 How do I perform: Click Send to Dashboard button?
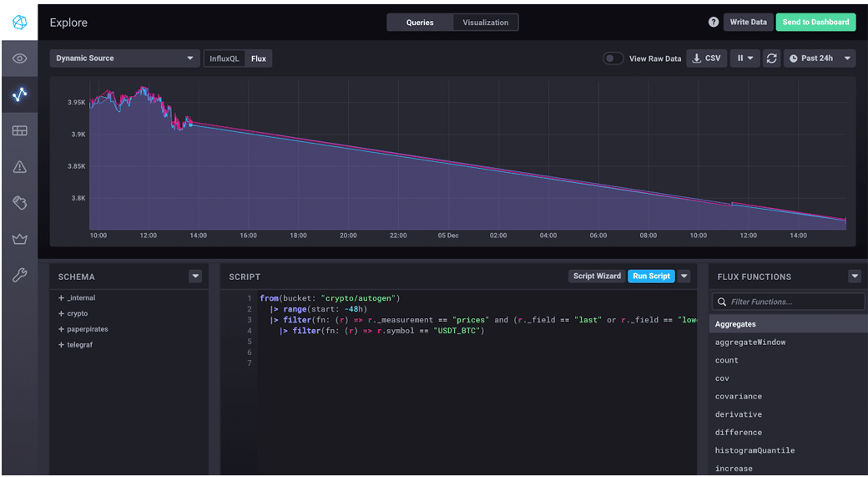[815, 23]
